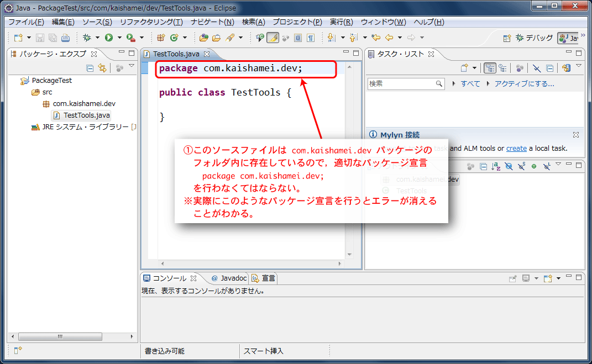The width and height of the screenshot is (592, 364).
Task: Click the create link in Mylyn panel
Action: (x=516, y=148)
